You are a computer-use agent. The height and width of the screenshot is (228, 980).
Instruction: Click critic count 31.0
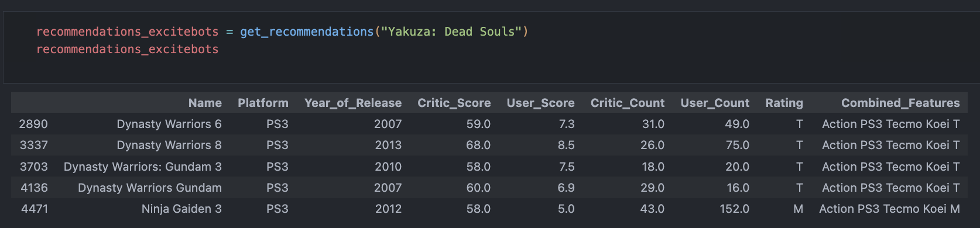pyautogui.click(x=653, y=124)
